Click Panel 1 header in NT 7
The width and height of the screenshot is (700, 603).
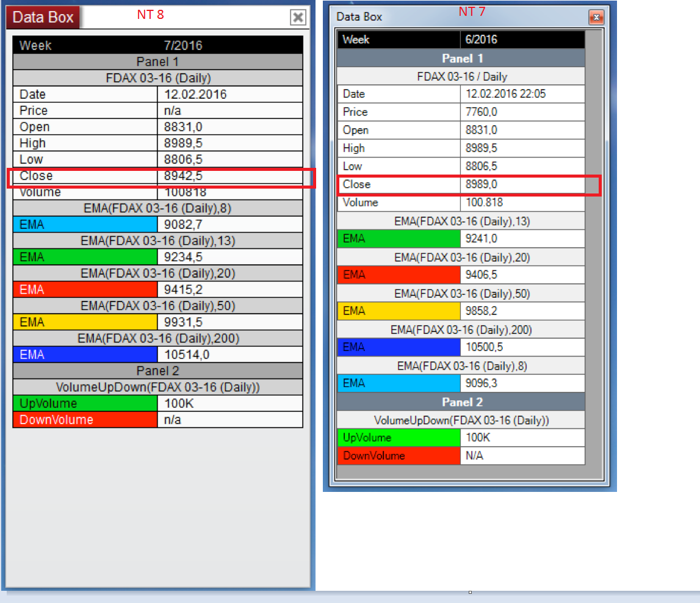461,58
